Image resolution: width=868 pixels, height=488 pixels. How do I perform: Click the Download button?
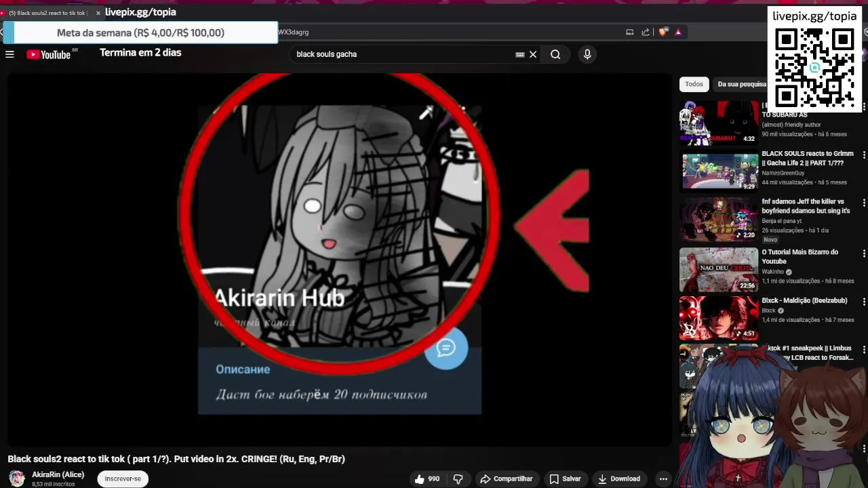618,479
